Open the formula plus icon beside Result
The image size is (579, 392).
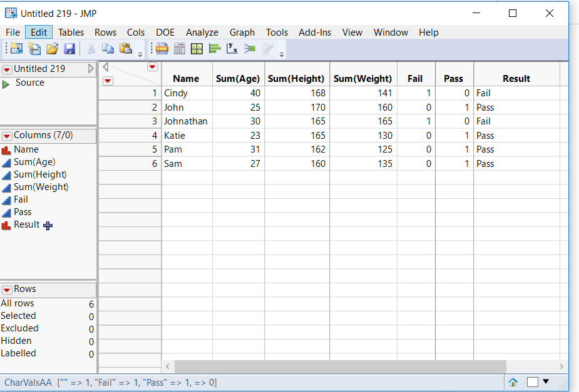pos(48,225)
